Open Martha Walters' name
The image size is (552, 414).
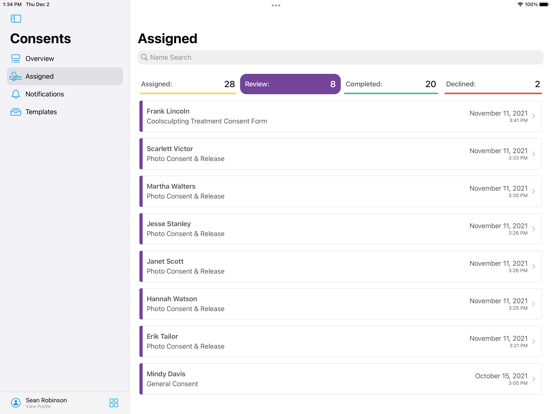click(171, 186)
